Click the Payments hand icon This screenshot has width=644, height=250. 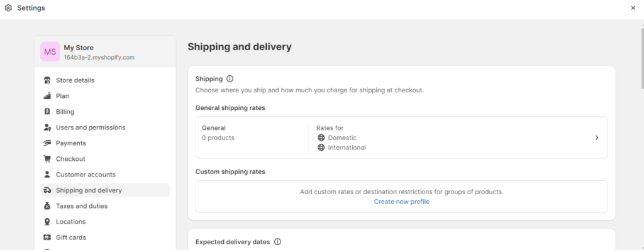(x=47, y=143)
